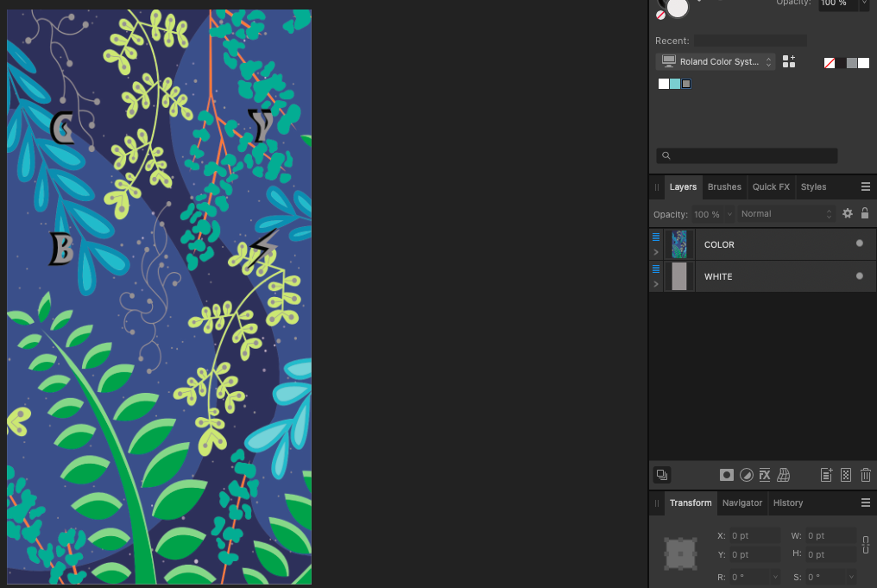Open the History tab

788,503
